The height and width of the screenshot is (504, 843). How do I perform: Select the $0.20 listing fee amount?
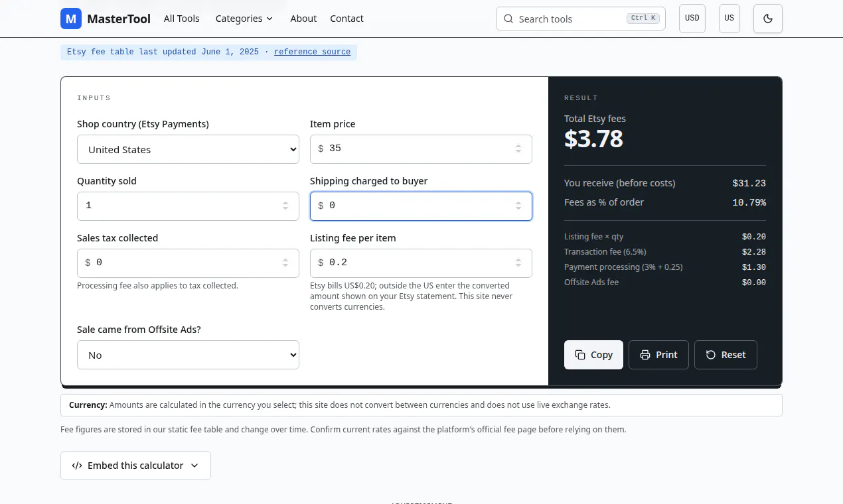(x=754, y=237)
